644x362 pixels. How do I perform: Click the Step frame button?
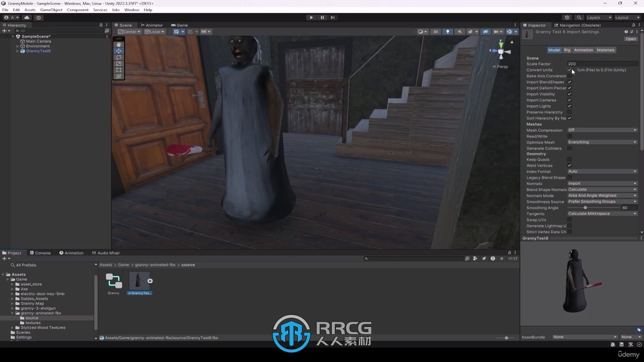click(x=333, y=18)
